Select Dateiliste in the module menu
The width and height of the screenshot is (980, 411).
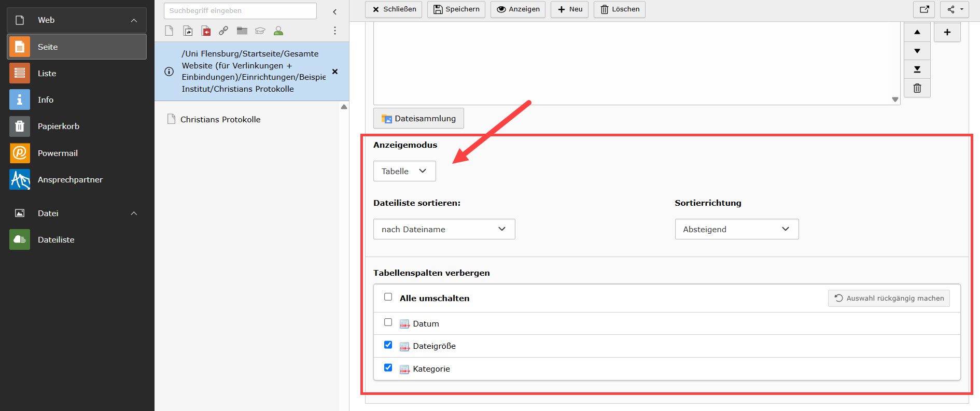pos(56,240)
